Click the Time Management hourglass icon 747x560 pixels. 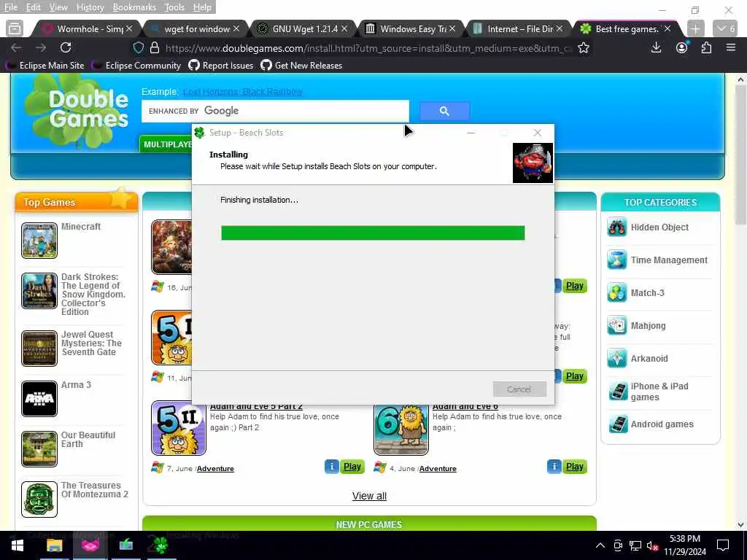coord(617,260)
